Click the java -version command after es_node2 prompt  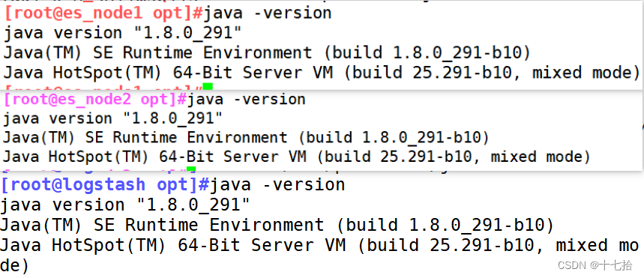247,100
